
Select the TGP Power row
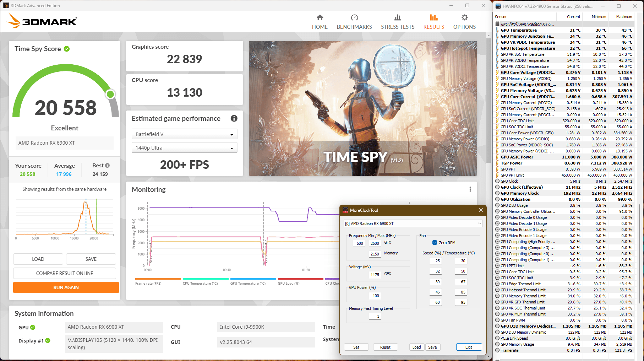tap(564, 163)
